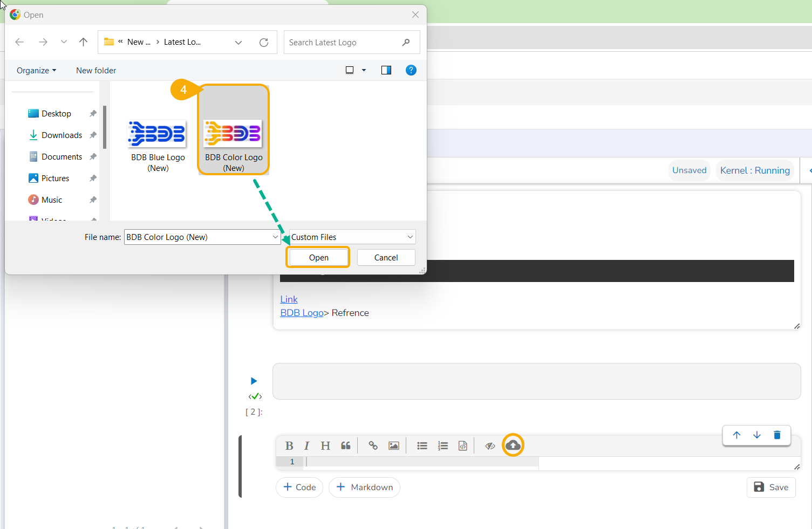
Task: Insert an image using the picture icon
Action: coord(394,445)
